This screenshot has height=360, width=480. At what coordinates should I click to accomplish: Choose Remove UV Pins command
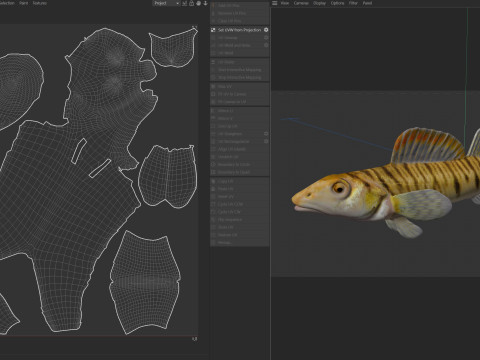(239, 13)
